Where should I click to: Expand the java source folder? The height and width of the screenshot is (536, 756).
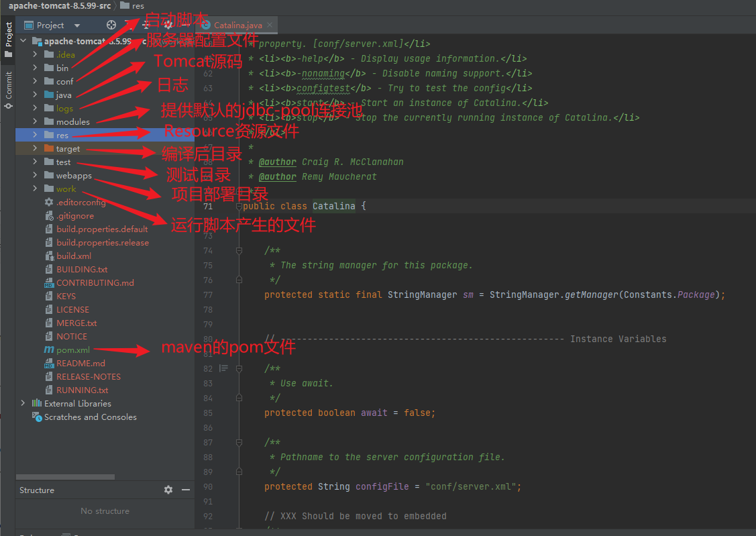click(x=35, y=95)
